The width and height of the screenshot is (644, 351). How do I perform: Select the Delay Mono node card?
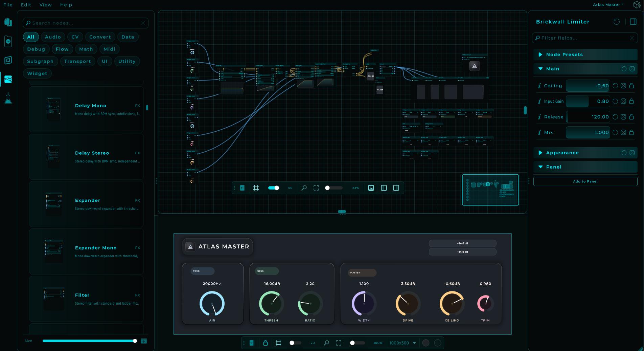click(86, 109)
